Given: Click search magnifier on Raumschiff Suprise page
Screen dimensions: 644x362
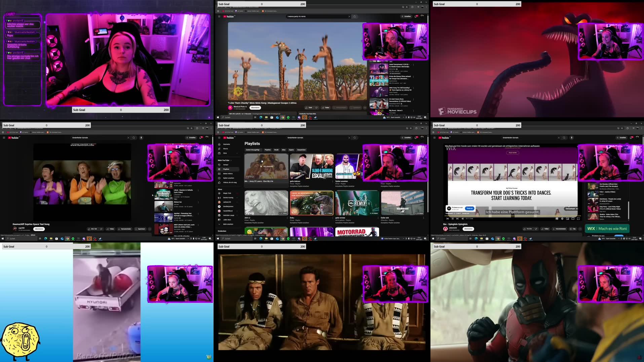Looking at the screenshot, I should point(134,138).
